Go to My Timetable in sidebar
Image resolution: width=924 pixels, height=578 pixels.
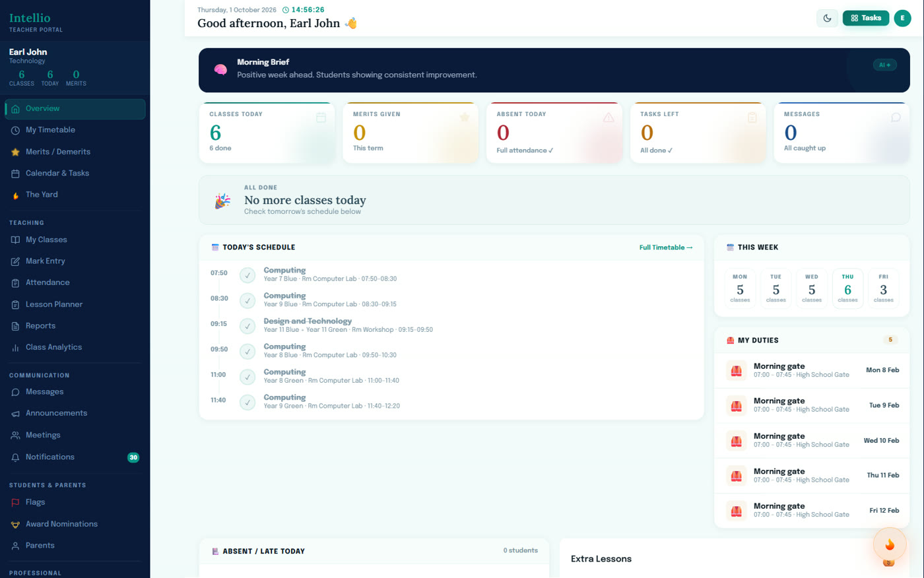[75, 130]
